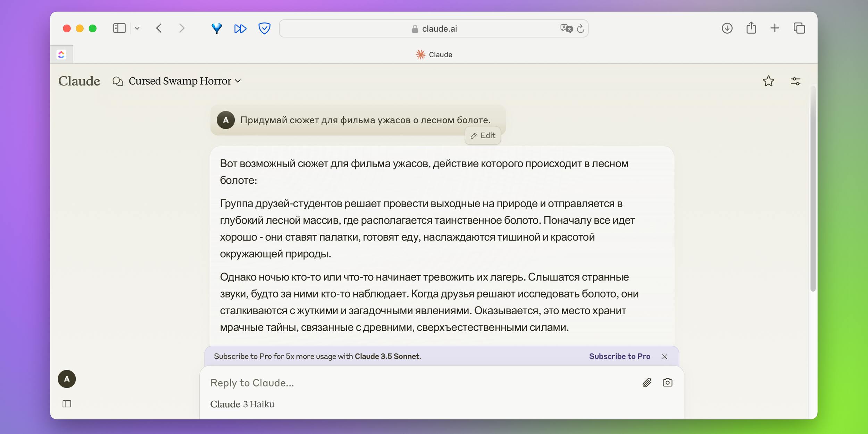Click the paragraph starting 'Однако ночью'
The image size is (868, 434).
pos(429,302)
